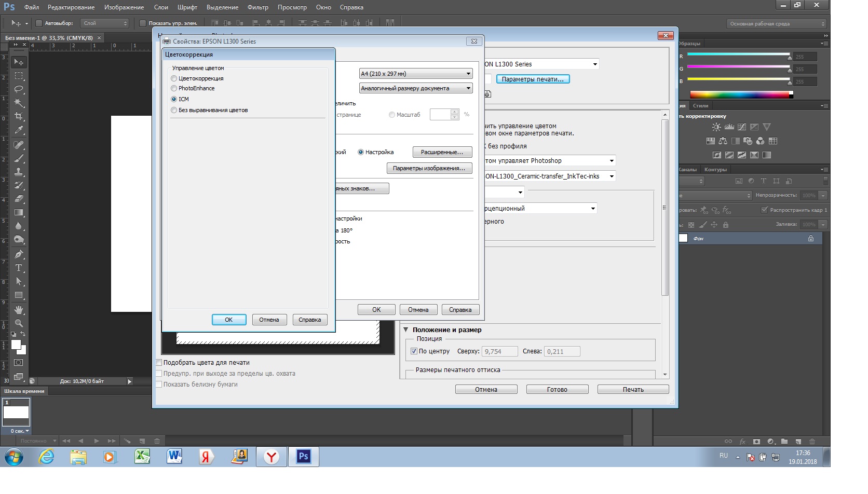Select the Crop tool
Screen dimensions: 868x494
(19, 116)
